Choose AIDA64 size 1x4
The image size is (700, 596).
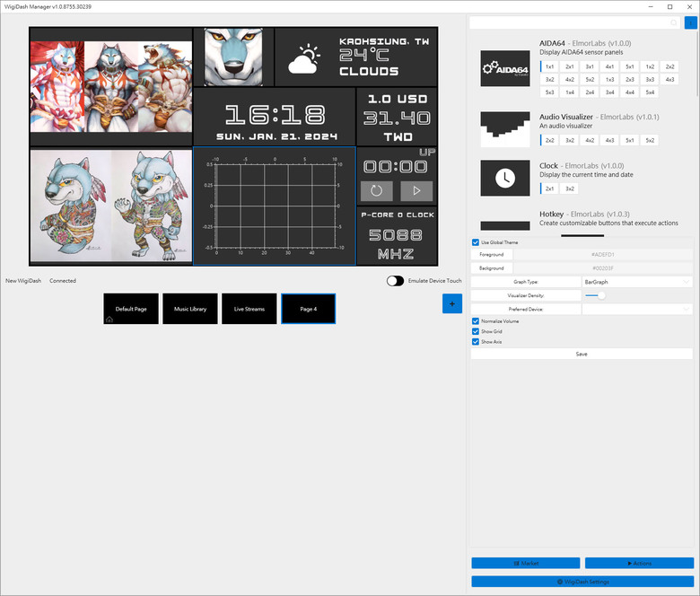[x=570, y=92]
